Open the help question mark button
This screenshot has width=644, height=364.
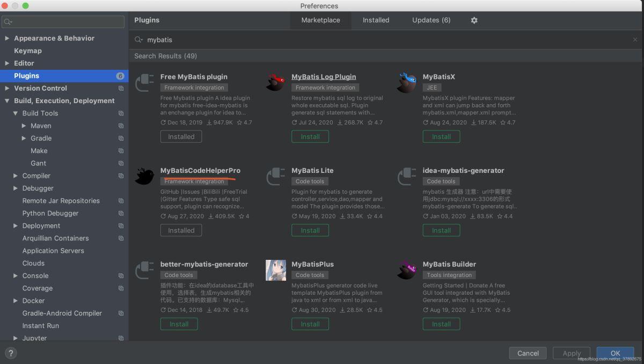(x=11, y=353)
